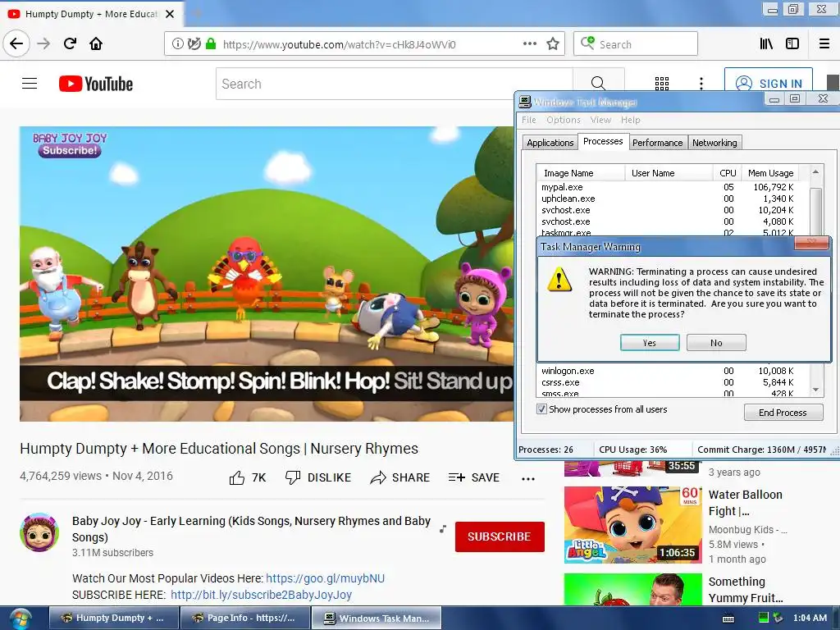Show site information icon in address bar

tap(177, 44)
